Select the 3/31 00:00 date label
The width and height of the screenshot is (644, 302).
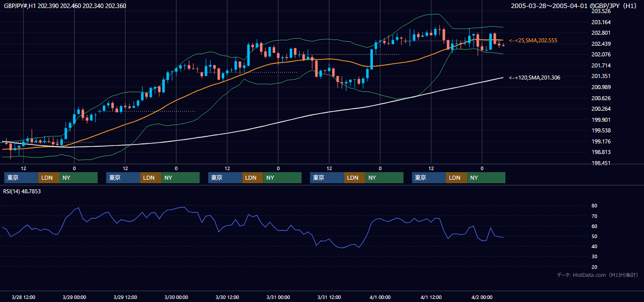point(278,297)
